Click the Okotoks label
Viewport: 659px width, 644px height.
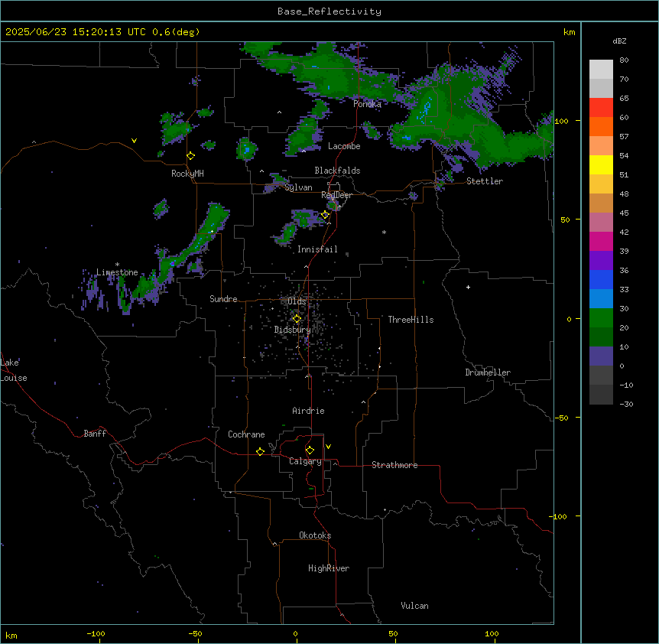click(x=315, y=535)
